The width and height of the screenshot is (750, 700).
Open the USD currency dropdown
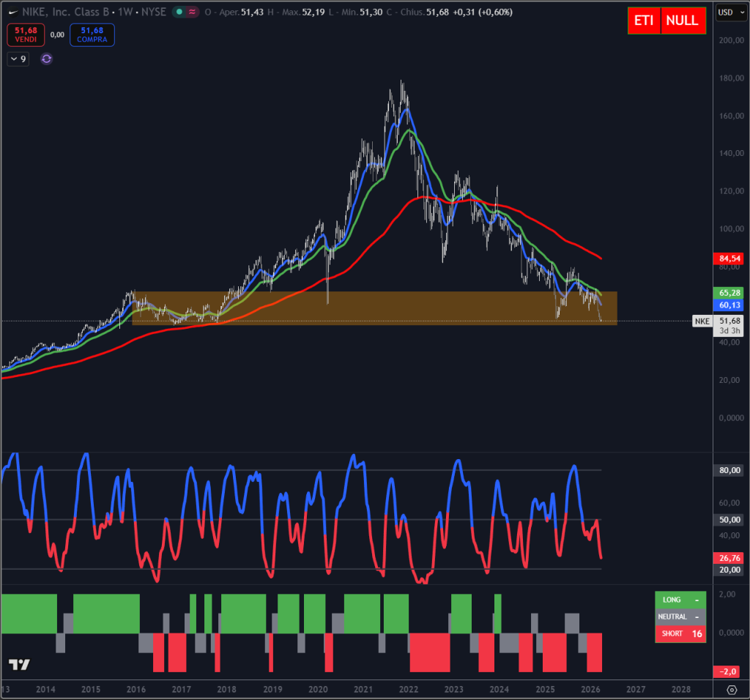[x=729, y=12]
